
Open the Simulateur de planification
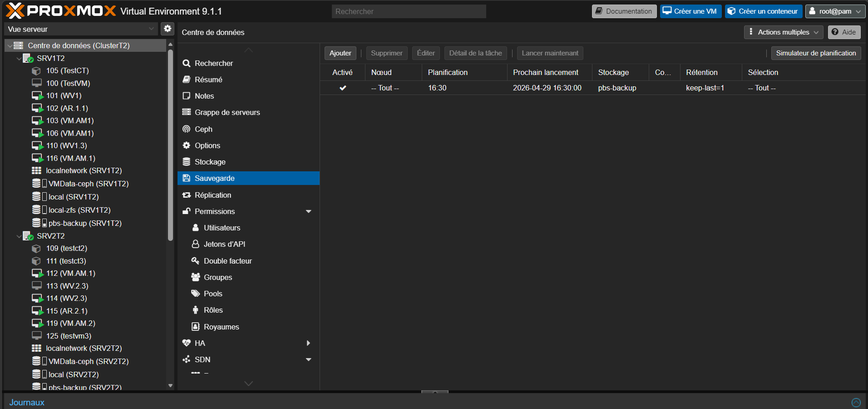tap(816, 53)
